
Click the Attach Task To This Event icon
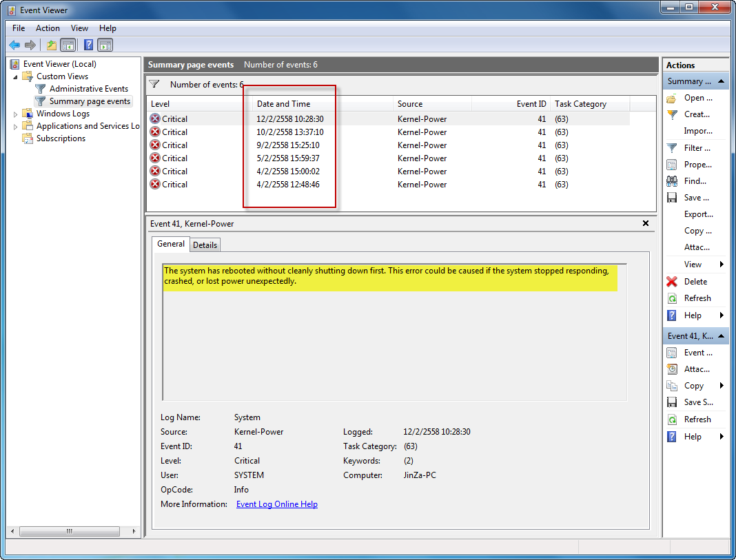672,369
